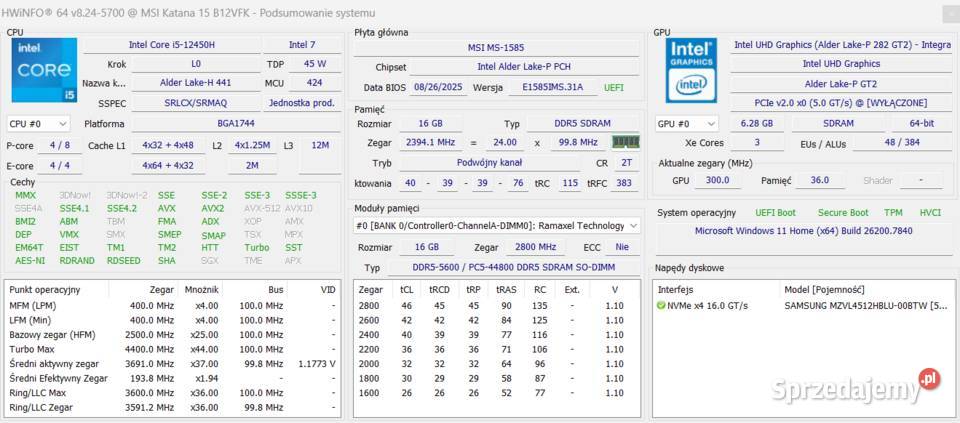This screenshot has width=960, height=423.
Task: Click the AES-NI feature flag
Action: [x=30, y=261]
